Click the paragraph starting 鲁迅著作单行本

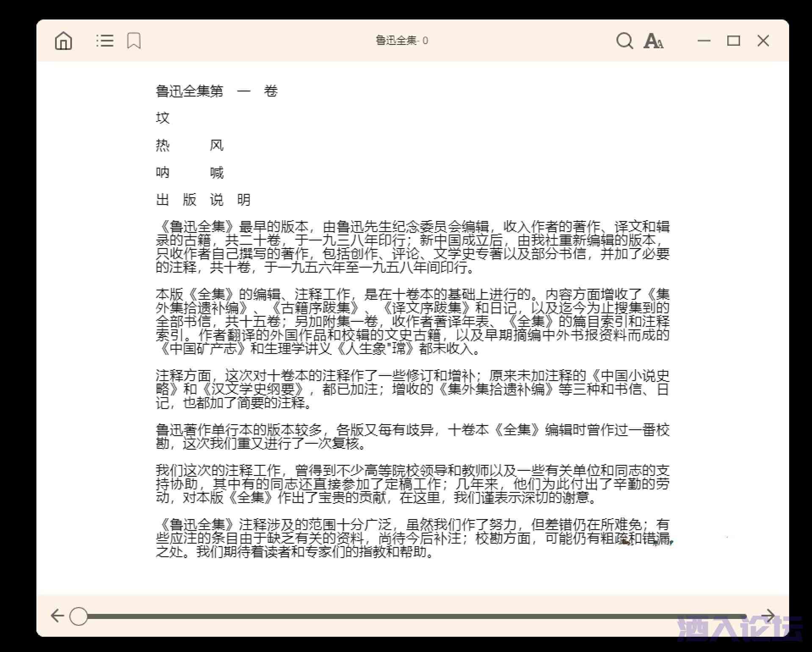tap(413, 437)
